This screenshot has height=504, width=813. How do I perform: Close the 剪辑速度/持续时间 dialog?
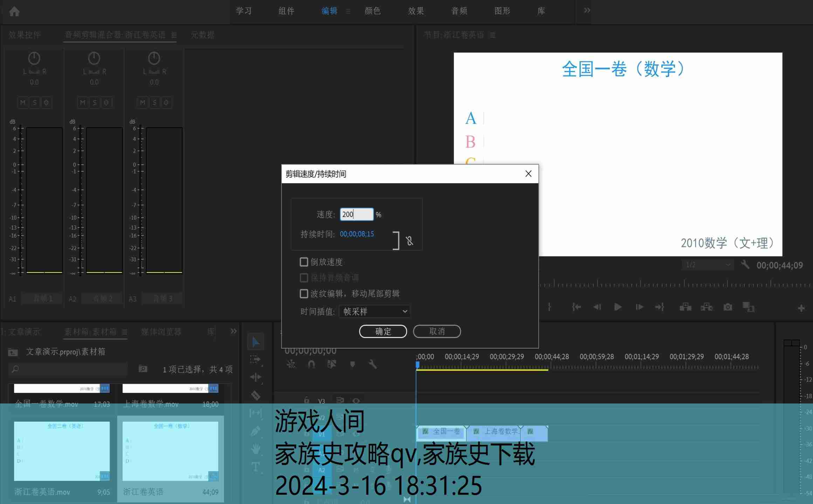click(528, 174)
